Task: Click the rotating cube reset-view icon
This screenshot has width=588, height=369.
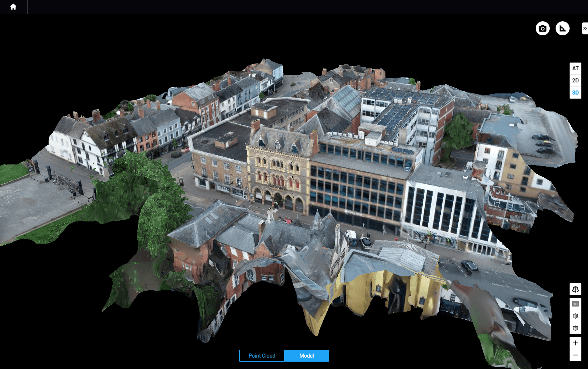Action: coord(575,289)
